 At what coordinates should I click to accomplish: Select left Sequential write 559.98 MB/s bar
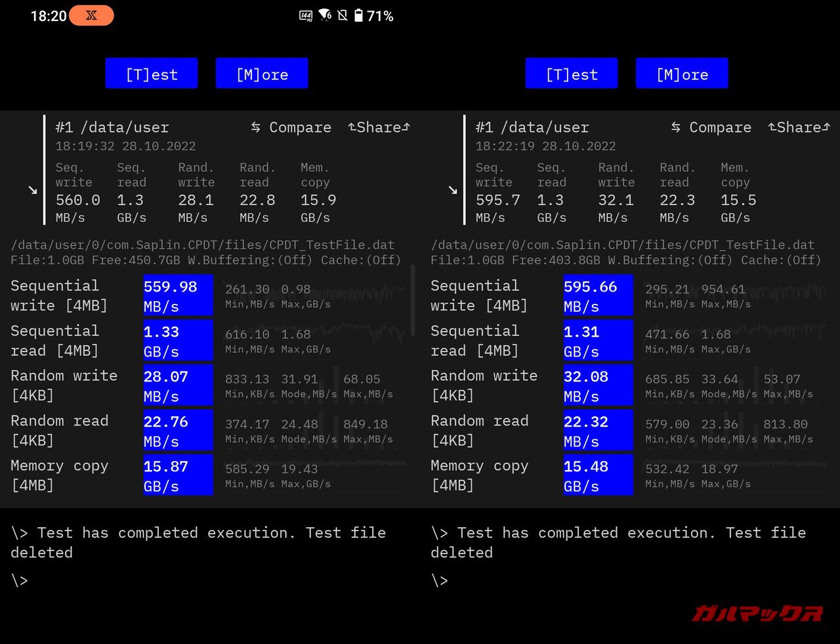tap(178, 295)
